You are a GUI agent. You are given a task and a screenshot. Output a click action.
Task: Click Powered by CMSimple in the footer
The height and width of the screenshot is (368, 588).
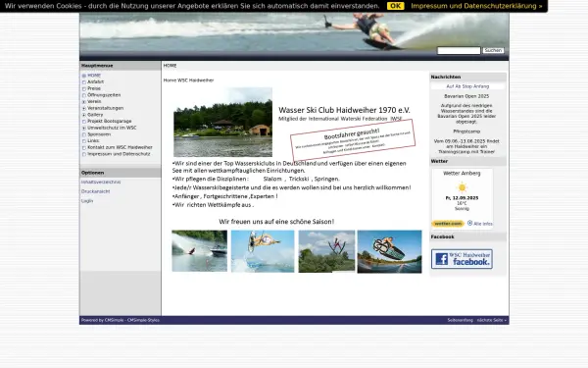[x=102, y=320]
